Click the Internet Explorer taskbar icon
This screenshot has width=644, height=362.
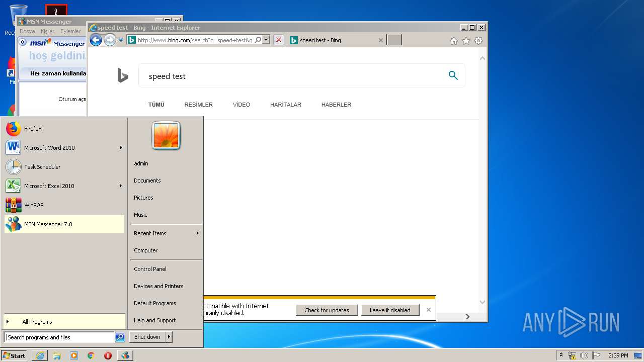[x=40, y=355]
